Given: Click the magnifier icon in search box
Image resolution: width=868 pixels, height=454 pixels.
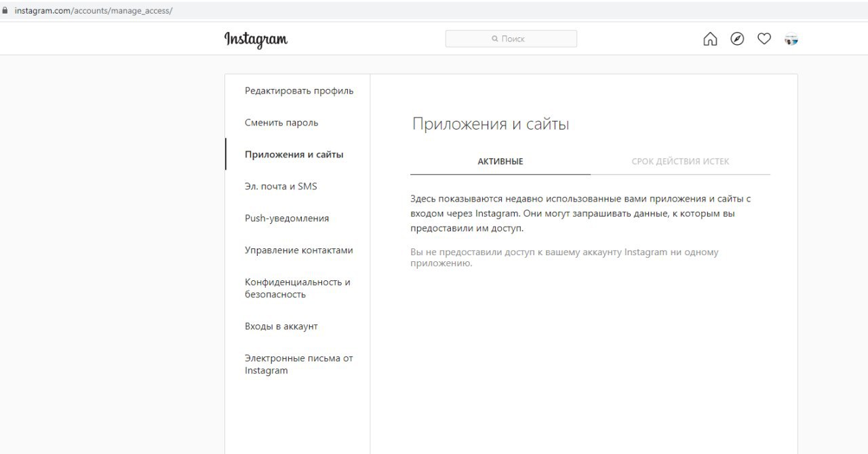Looking at the screenshot, I should pyautogui.click(x=495, y=39).
